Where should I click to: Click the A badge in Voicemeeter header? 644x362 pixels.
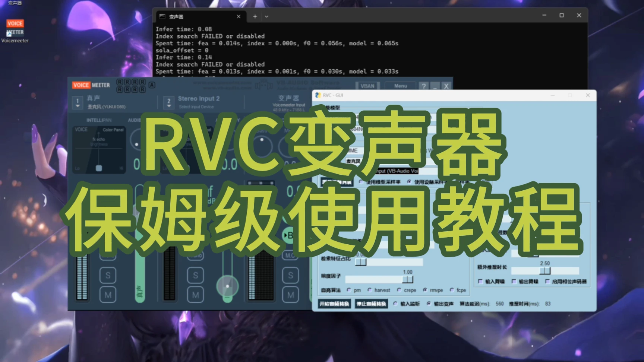pos(152,85)
